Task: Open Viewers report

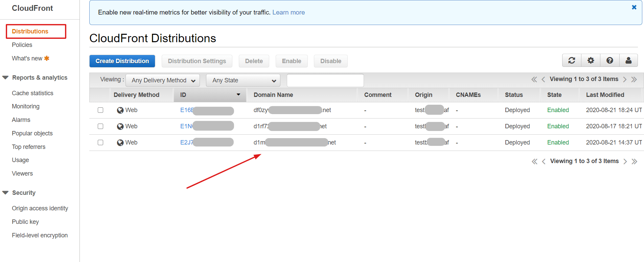Action: click(x=22, y=174)
